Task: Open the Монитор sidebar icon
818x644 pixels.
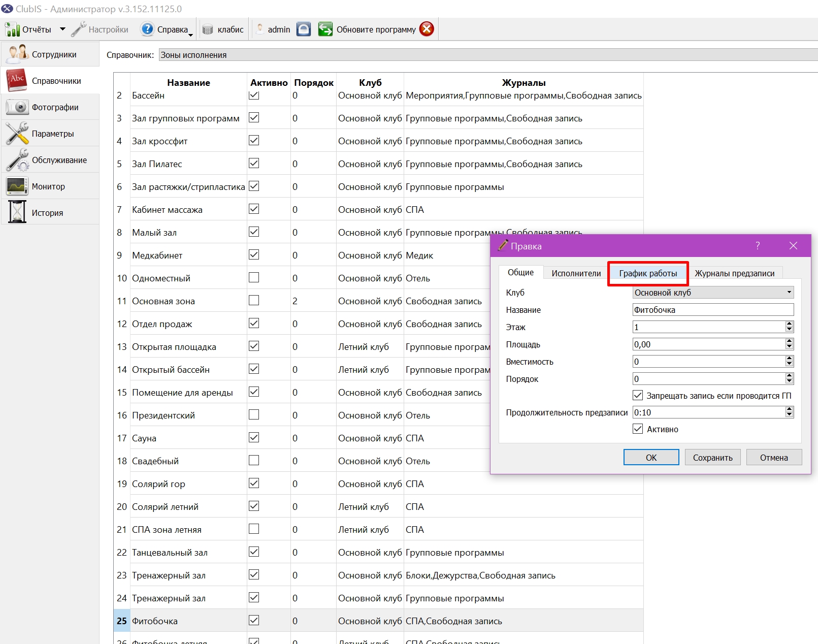Action: (17, 186)
